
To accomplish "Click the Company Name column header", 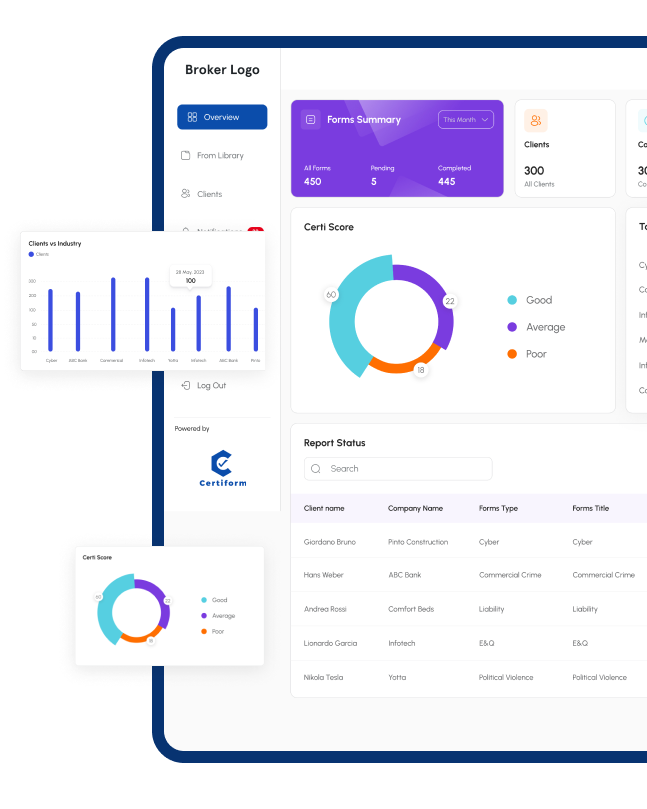I will [x=415, y=509].
